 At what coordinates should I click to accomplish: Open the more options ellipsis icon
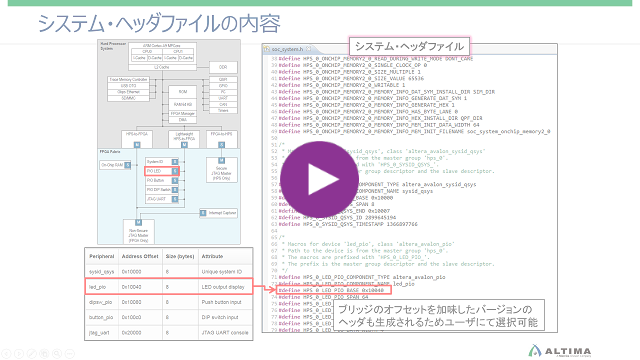tap(70, 353)
